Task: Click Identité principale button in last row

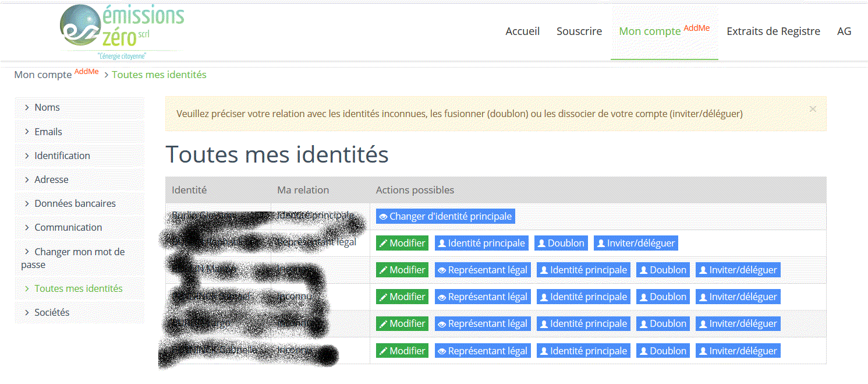Action: 583,351
